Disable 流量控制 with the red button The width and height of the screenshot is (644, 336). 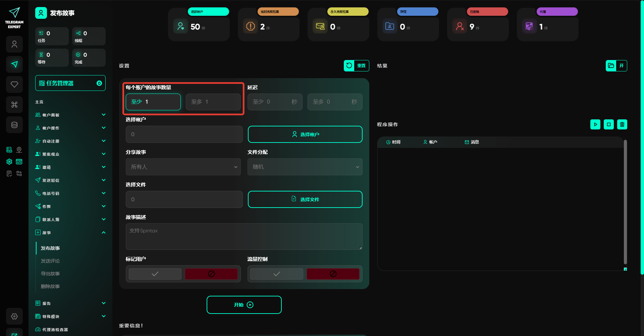pos(333,274)
